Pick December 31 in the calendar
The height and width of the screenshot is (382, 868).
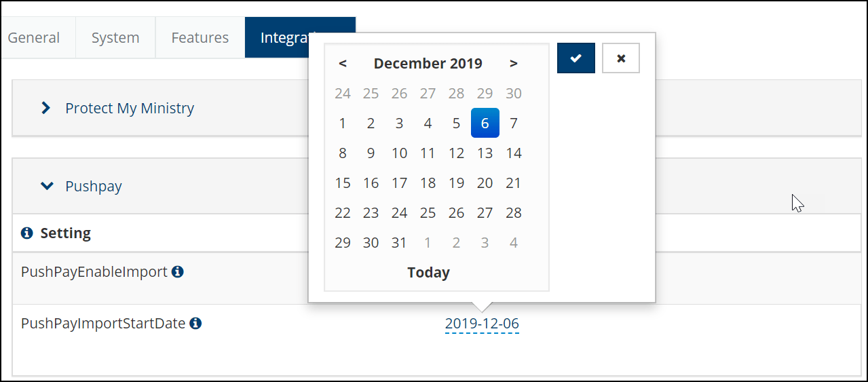[x=399, y=243]
